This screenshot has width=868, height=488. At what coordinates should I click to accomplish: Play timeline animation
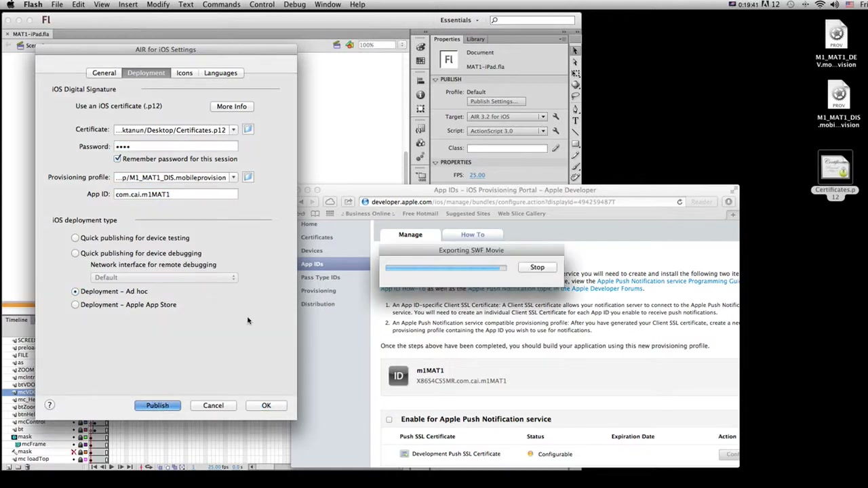(x=111, y=467)
